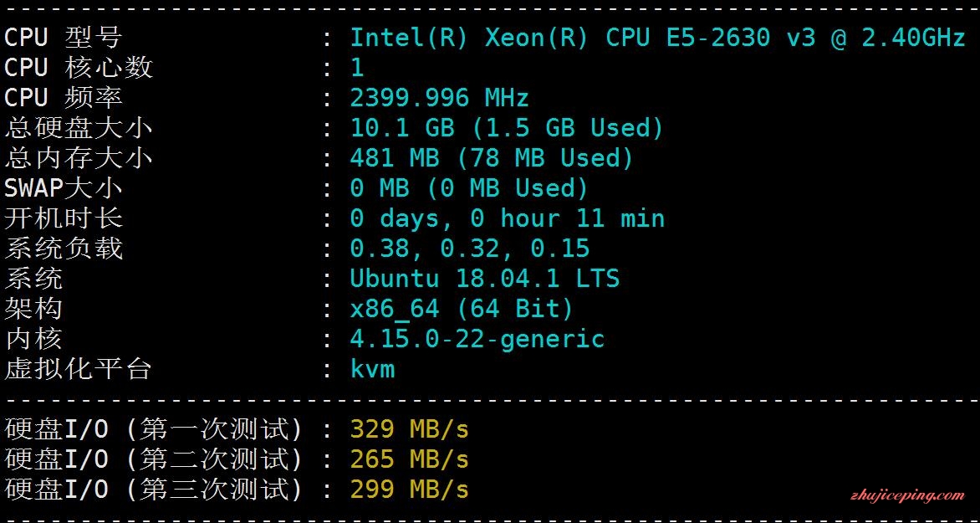
Task: Click the 虚拟化平台 label
Action: click(x=78, y=369)
